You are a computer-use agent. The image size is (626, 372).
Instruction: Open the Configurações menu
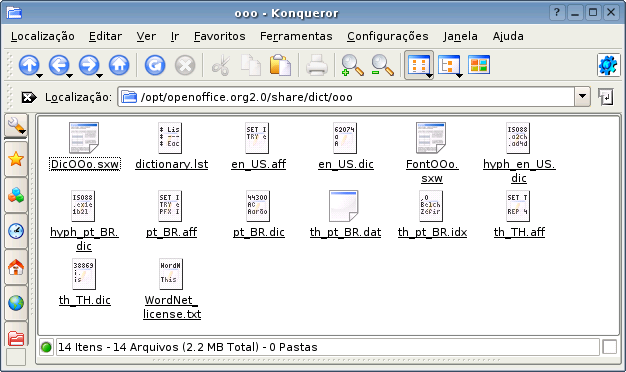(388, 36)
